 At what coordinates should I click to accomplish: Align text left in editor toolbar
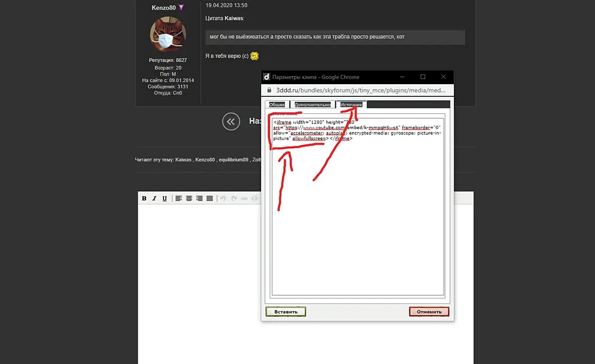click(x=178, y=198)
